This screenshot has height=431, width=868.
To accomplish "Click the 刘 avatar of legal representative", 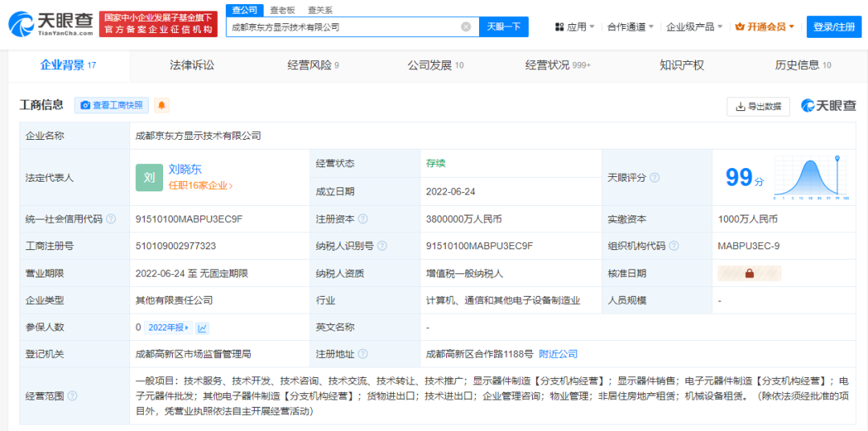I will pos(149,178).
